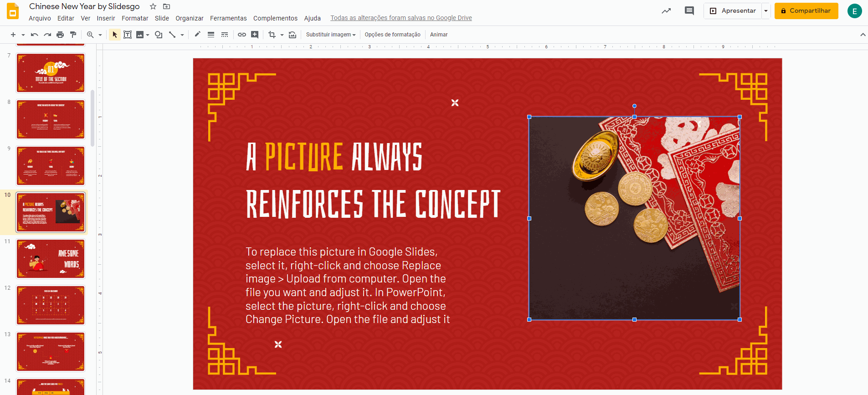Click the selected coins image on slide
This screenshot has height=395, width=868.
pyautogui.click(x=634, y=218)
